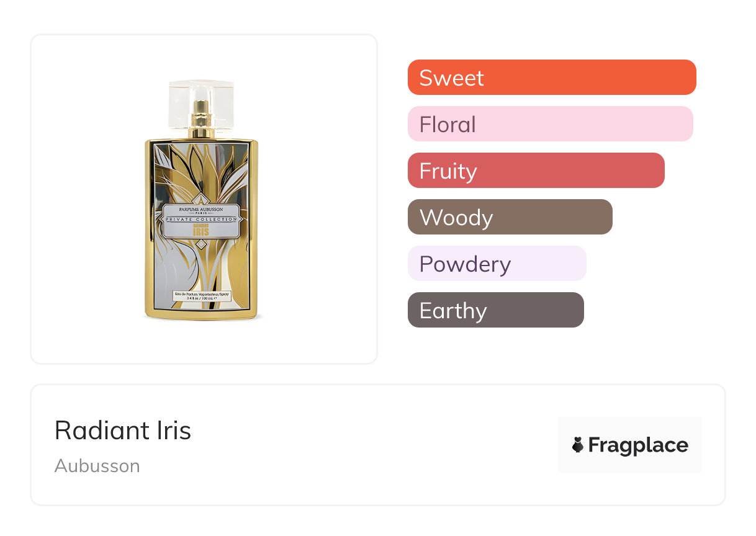
Task: Select the lavender Powdery accord bar
Action: point(497,264)
